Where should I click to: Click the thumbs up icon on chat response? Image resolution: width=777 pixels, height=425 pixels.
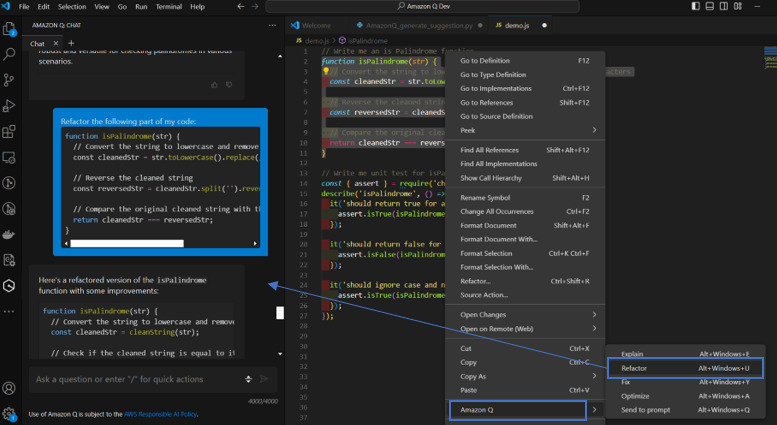click(214, 85)
